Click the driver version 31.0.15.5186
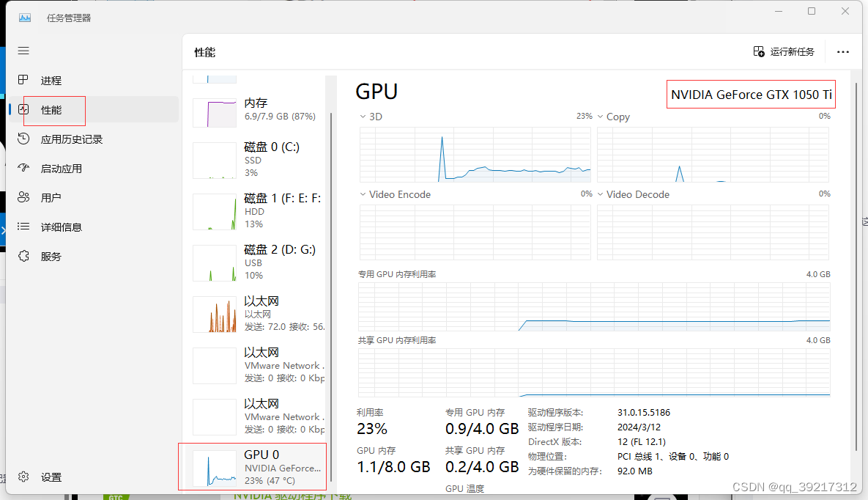Image resolution: width=868 pixels, height=500 pixels. (644, 413)
